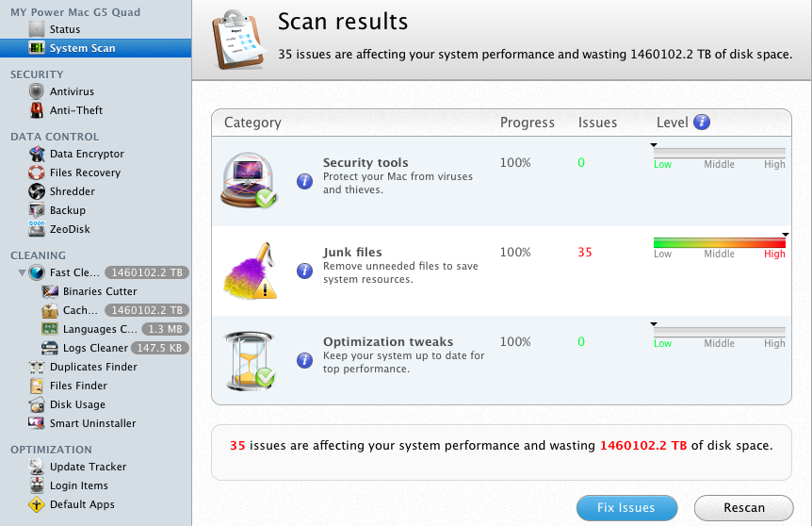Open the Disk Usage icon
This screenshot has height=526, width=812.
pos(37,404)
